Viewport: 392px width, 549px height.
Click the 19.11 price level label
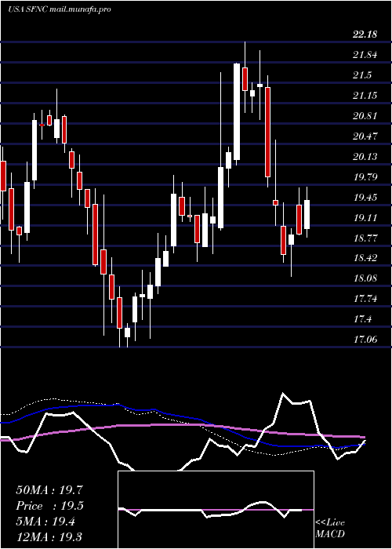[x=365, y=218]
